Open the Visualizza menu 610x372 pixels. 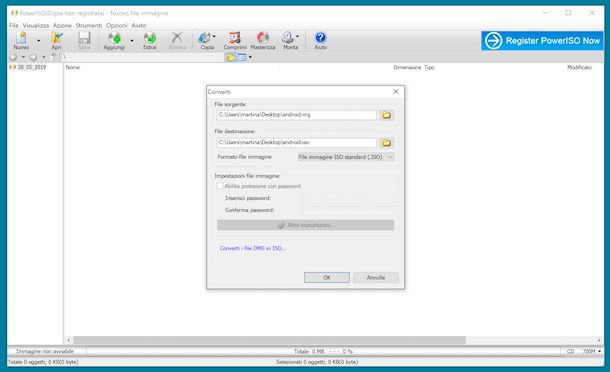point(36,25)
